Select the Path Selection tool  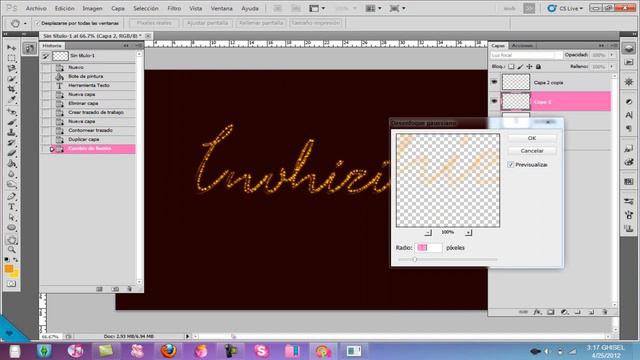click(x=11, y=217)
